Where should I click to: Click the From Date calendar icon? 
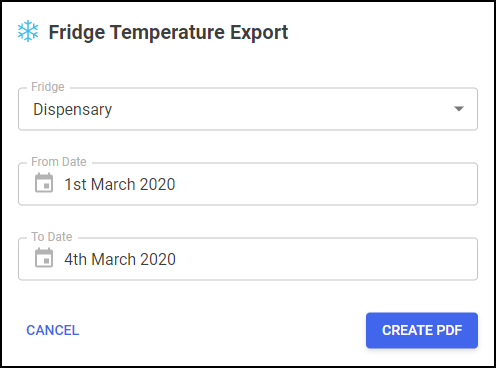pyautogui.click(x=44, y=183)
